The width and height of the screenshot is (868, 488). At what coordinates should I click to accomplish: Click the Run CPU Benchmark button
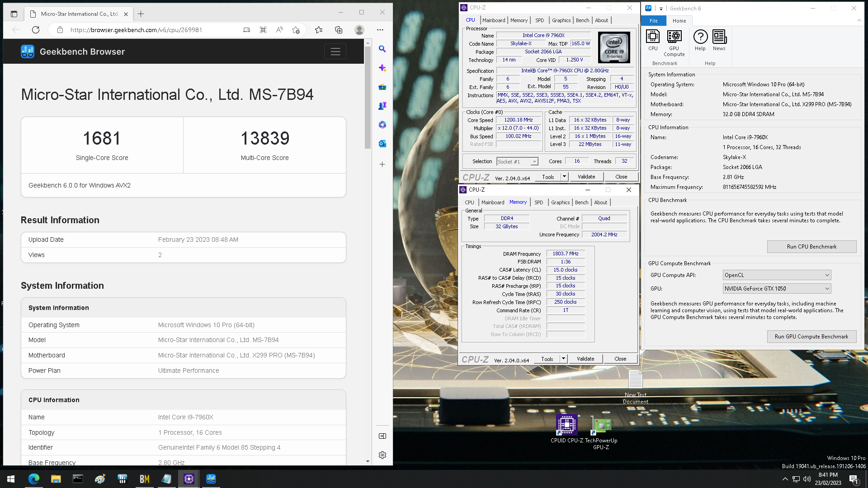[811, 247]
